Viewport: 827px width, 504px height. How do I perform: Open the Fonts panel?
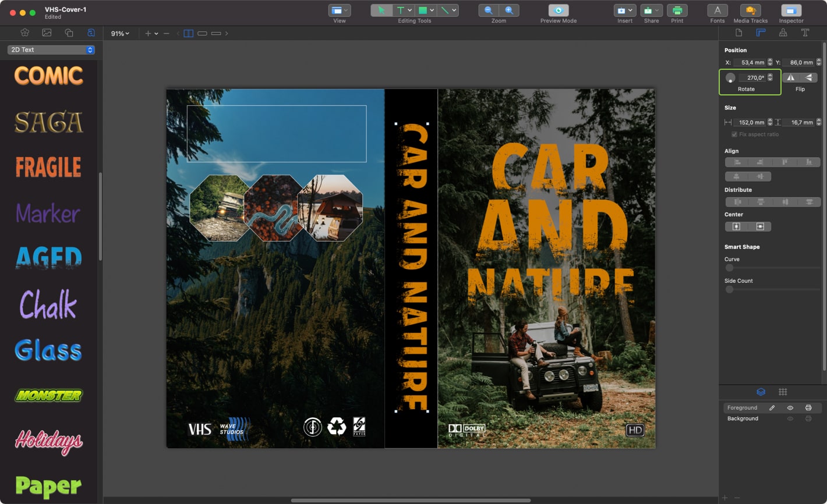717,10
